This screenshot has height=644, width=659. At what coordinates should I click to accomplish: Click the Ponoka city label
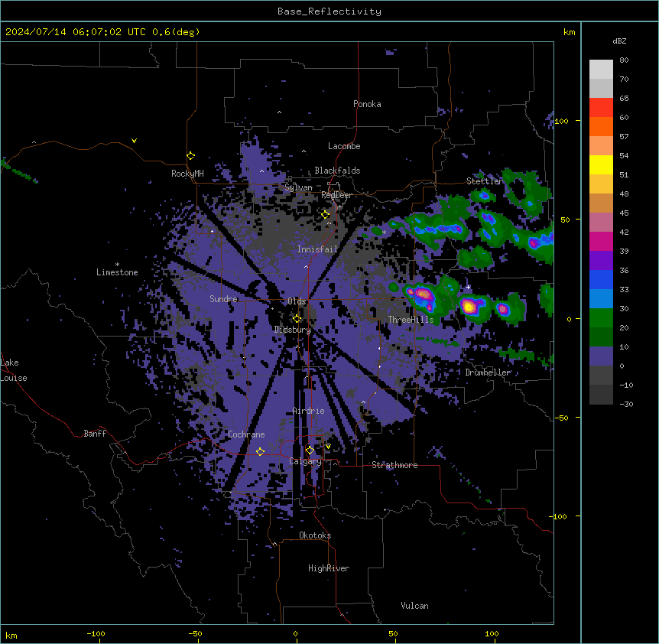coord(367,104)
